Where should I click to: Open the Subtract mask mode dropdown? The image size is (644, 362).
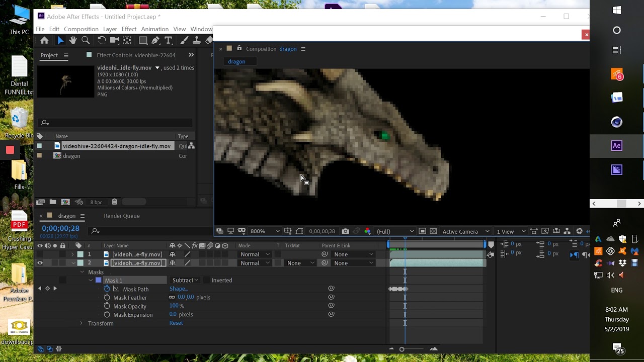tap(185, 280)
